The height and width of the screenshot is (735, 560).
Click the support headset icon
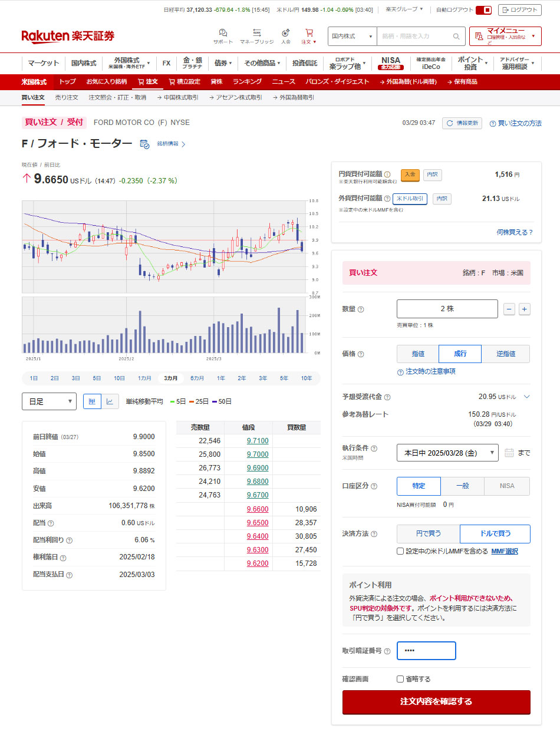(223, 33)
